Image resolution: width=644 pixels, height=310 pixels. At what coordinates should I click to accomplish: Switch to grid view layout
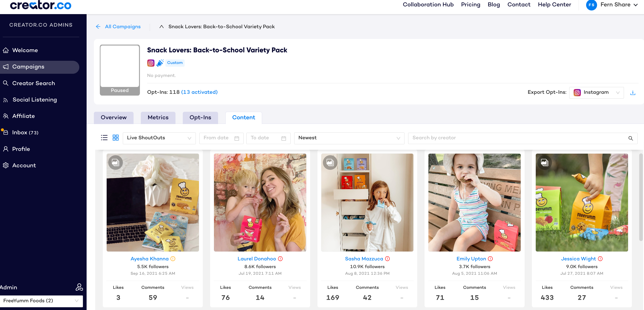pos(116,137)
